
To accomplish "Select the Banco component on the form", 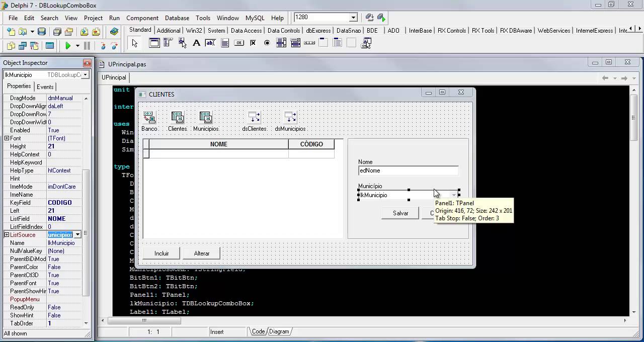I will tap(149, 117).
